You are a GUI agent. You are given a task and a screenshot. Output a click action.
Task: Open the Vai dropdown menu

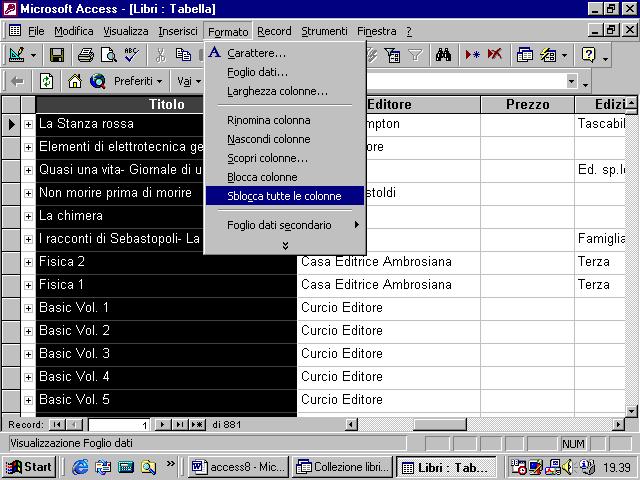[189, 81]
